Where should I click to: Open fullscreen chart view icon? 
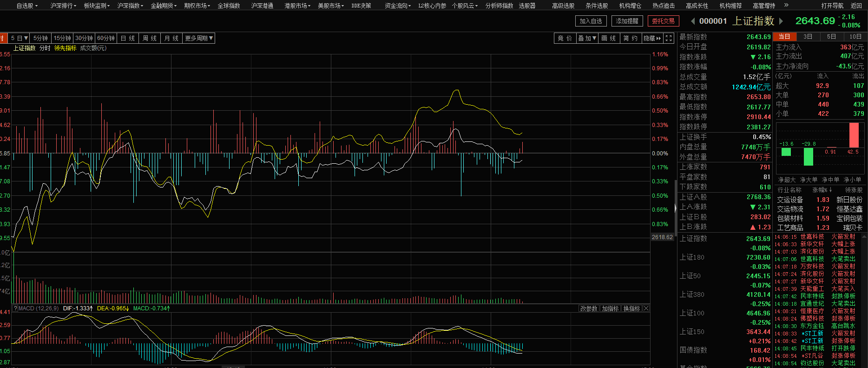[669, 38]
